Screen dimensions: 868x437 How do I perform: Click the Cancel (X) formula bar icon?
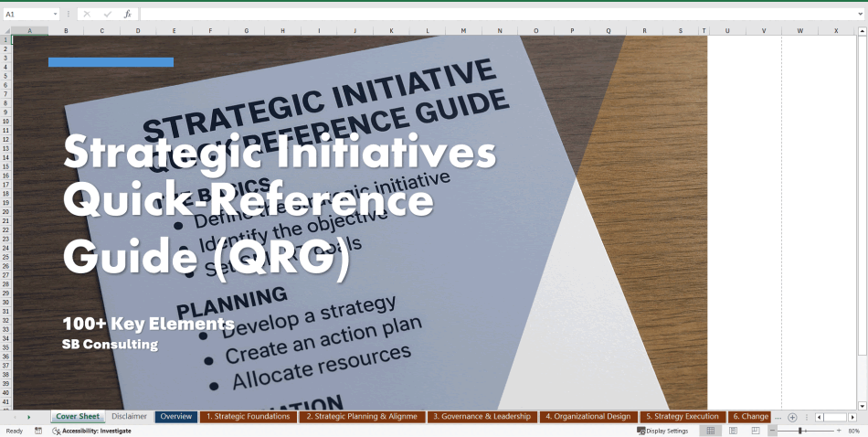(87, 15)
